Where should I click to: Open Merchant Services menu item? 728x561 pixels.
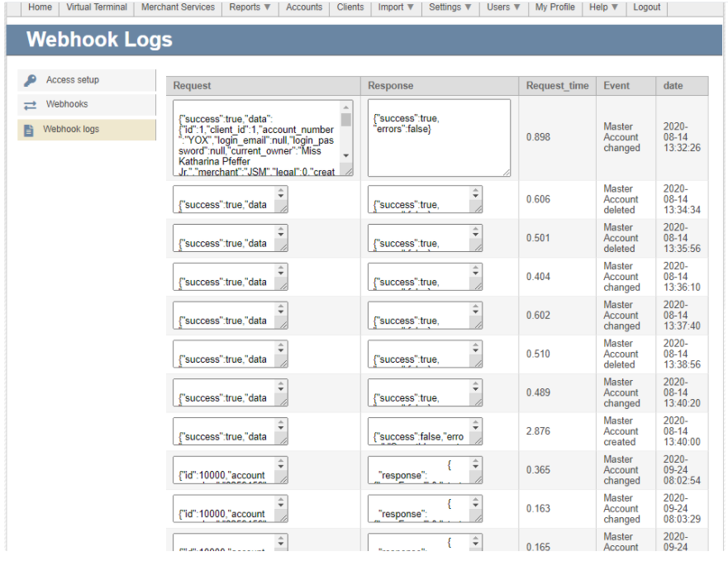click(178, 7)
